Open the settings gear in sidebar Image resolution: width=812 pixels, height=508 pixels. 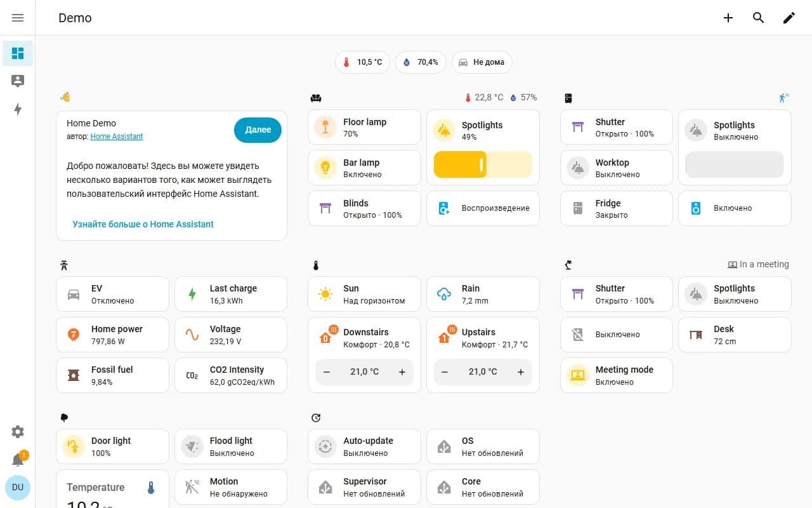coord(18,432)
